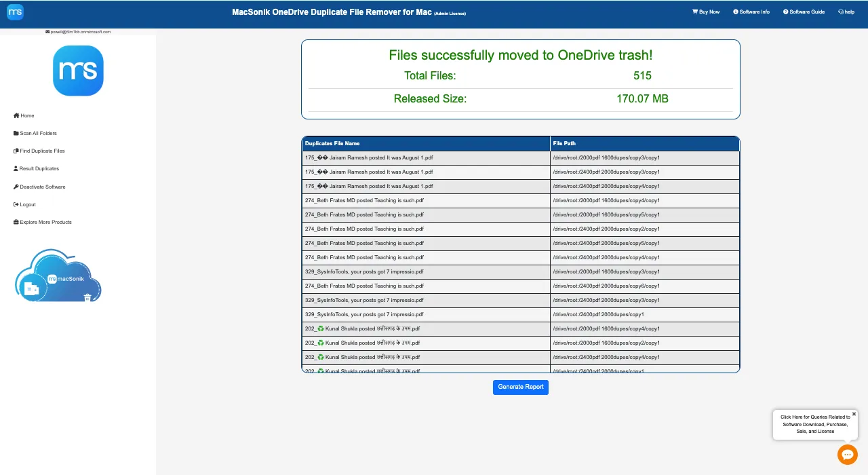Click the cart icon beside Buy Now
The width and height of the screenshot is (868, 475).
695,12
